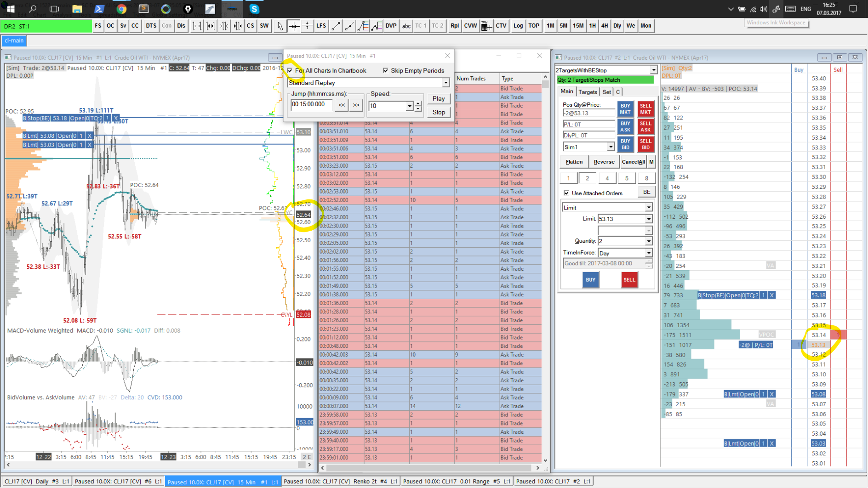Screen dimensions: 868x488
Task: Toggle For All Charts In Chartbook
Action: 290,71
